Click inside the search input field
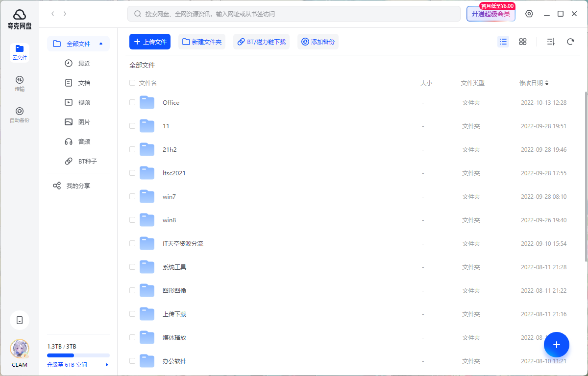The width and height of the screenshot is (588, 376). [294, 14]
